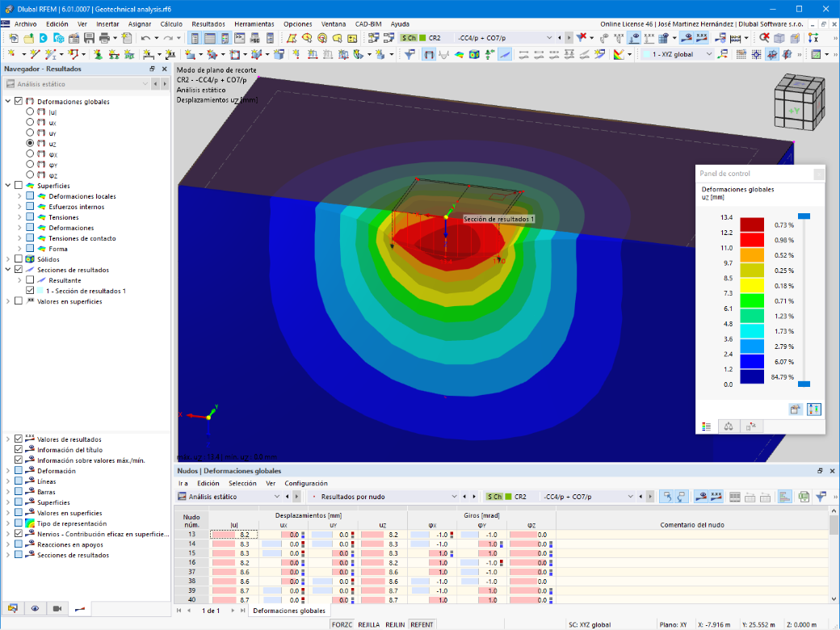Screen dimensions: 840x630
Task: Expand the Tensiones tree node
Action: (x=19, y=217)
